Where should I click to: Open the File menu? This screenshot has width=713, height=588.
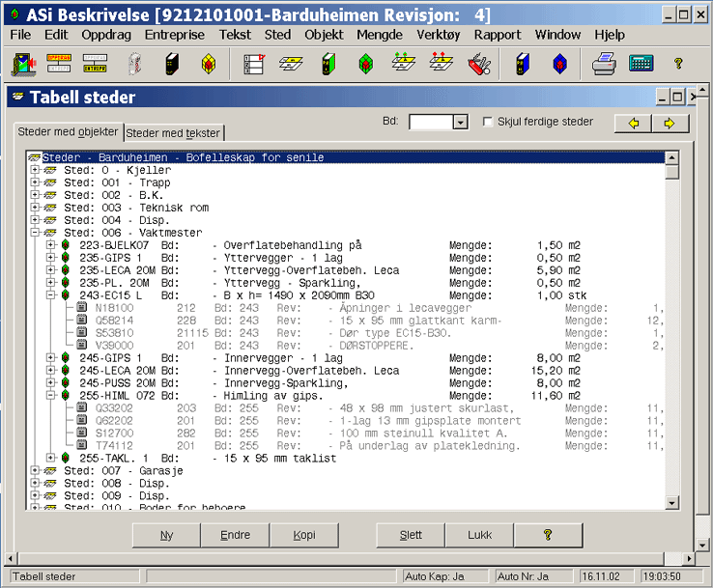20,35
